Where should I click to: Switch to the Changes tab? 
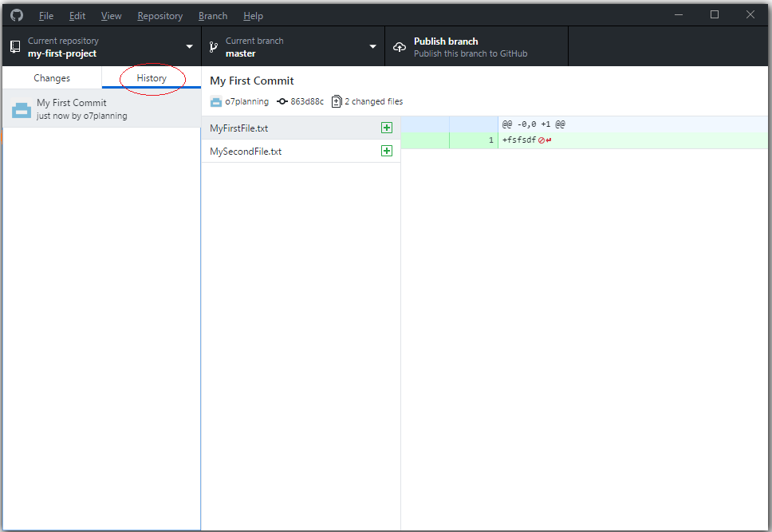[x=52, y=78]
